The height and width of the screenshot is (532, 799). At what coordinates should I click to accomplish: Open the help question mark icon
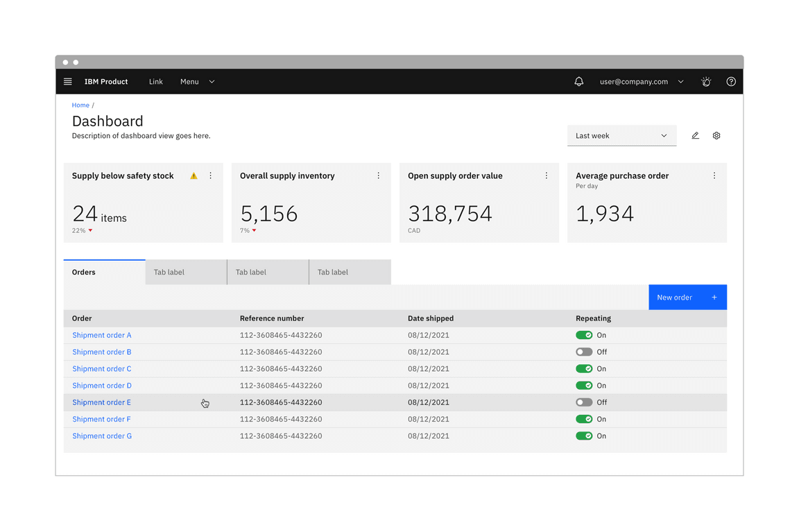(x=731, y=82)
